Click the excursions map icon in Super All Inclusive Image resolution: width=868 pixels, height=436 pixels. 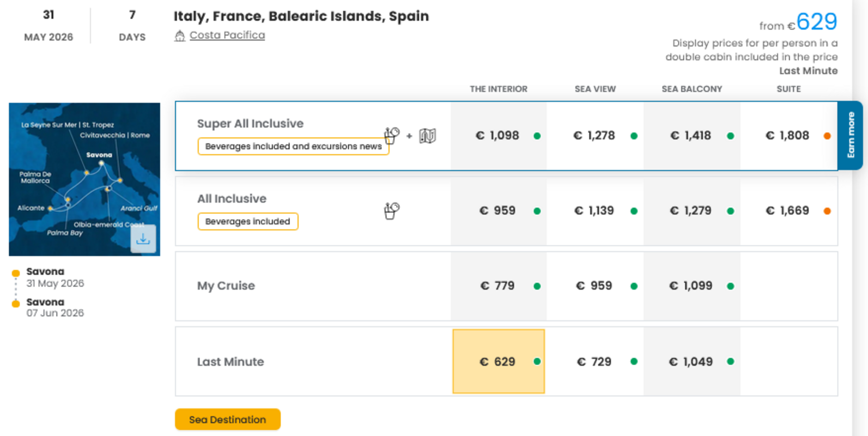[x=428, y=136]
